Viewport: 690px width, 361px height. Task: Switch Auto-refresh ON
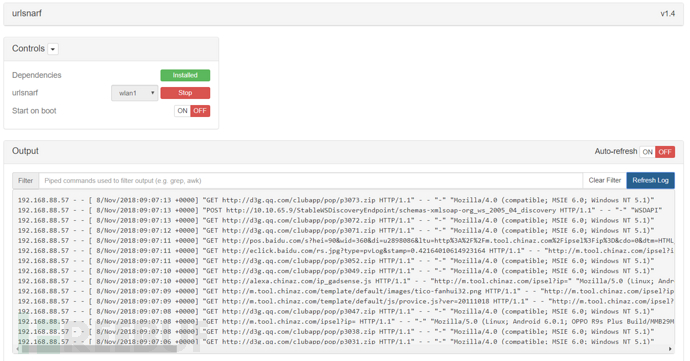point(647,152)
